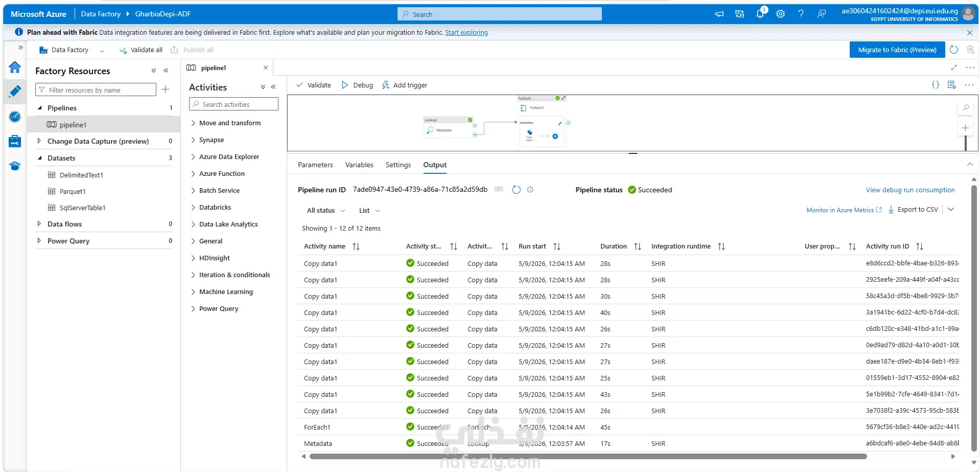The width and height of the screenshot is (980, 472).
Task: Click Export to CSV
Action: point(913,210)
